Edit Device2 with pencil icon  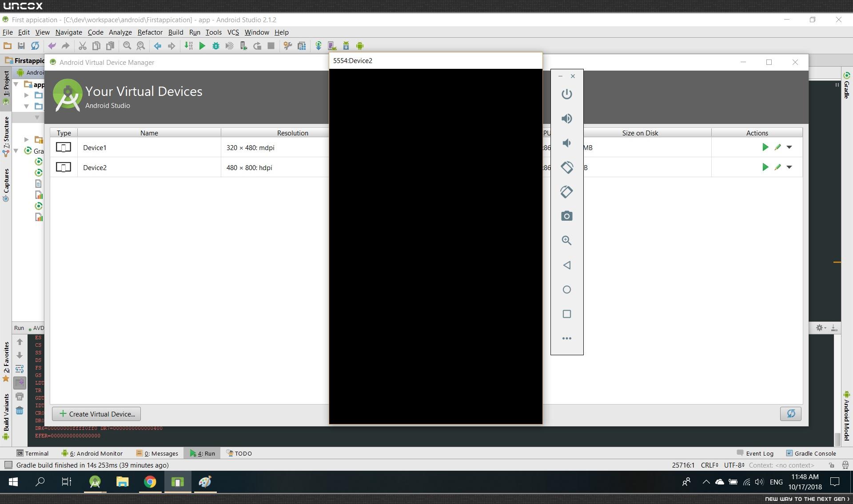(777, 167)
